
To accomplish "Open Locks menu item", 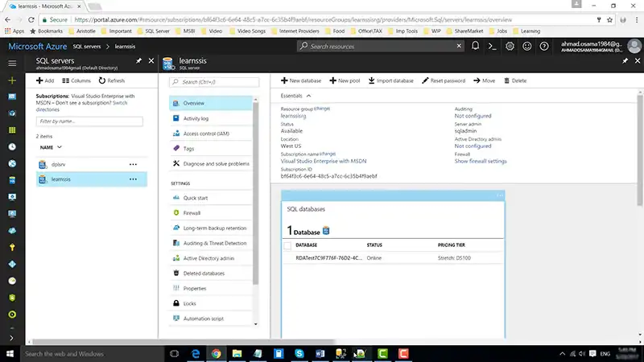I will [211, 303].
